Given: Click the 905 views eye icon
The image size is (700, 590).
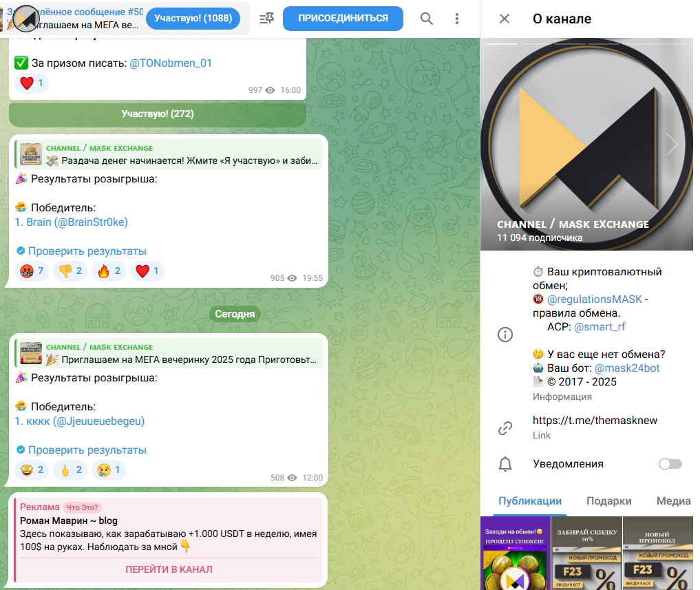Looking at the screenshot, I should [292, 278].
